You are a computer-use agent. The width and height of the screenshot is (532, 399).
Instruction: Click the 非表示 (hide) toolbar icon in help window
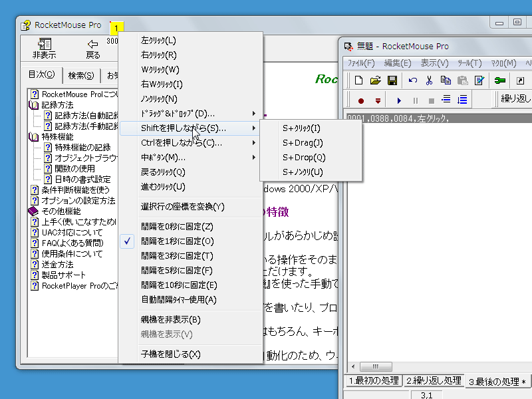point(45,49)
